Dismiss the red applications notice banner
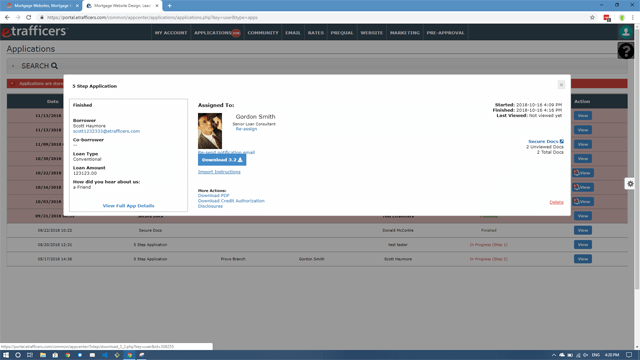Viewport: 640px width, 360px height. (x=12, y=83)
